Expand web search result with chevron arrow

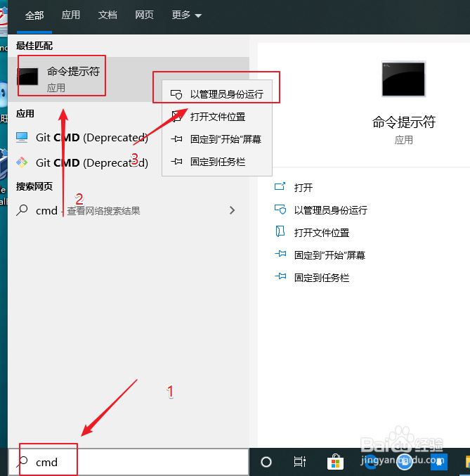(x=232, y=210)
